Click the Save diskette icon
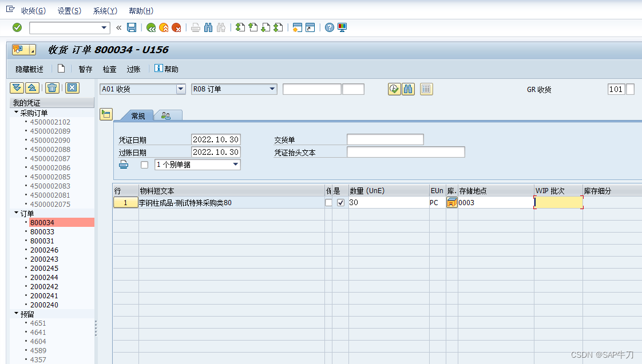This screenshot has width=642, height=364. (132, 27)
